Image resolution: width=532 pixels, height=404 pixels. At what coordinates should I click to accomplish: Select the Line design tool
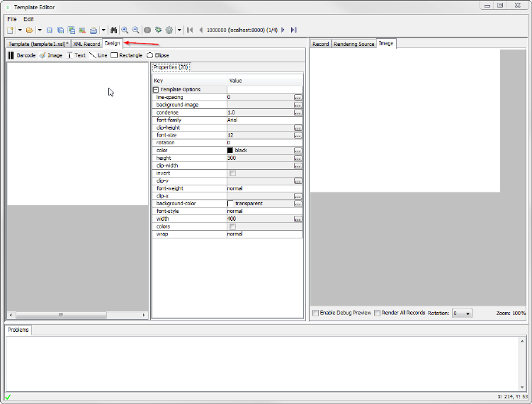coord(98,55)
